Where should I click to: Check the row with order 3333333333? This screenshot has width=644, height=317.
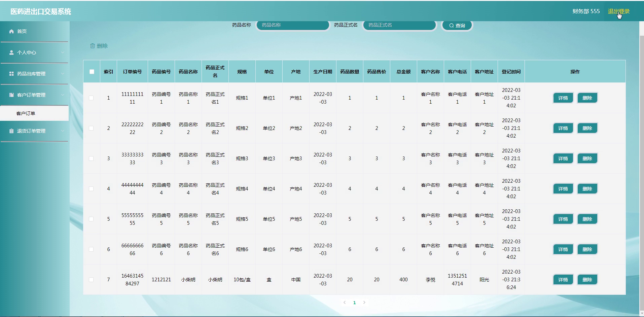pos(91,158)
